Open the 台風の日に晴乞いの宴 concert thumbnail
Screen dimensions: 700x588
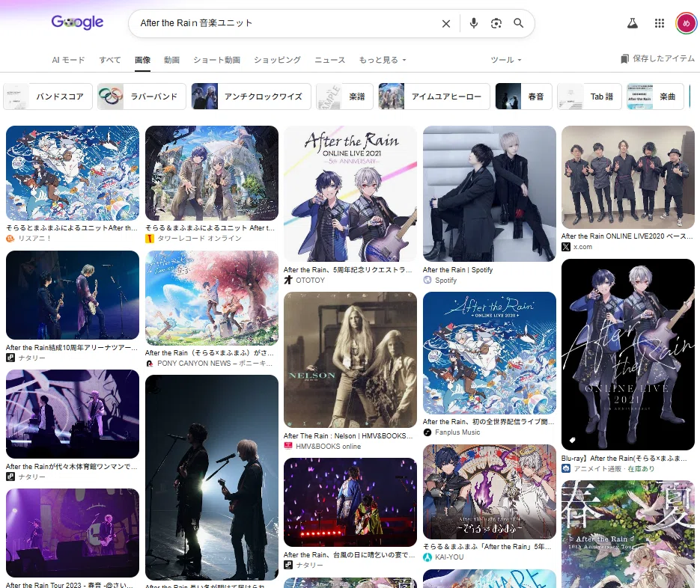[350, 502]
